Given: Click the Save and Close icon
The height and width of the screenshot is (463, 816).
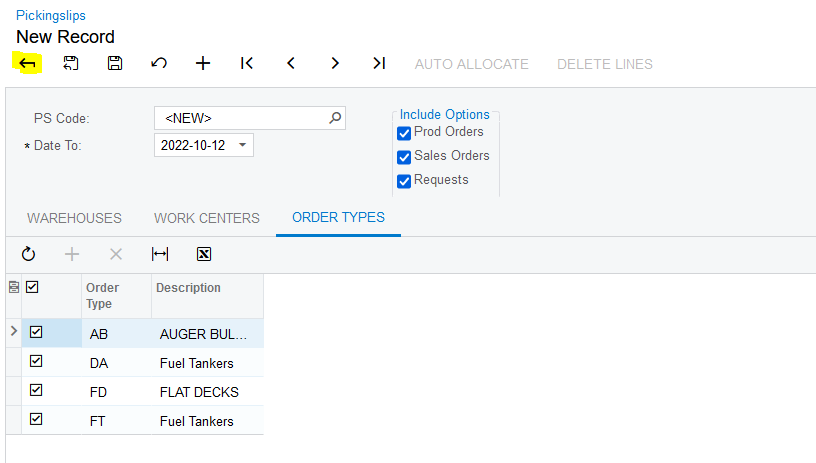Looking at the screenshot, I should point(71,63).
